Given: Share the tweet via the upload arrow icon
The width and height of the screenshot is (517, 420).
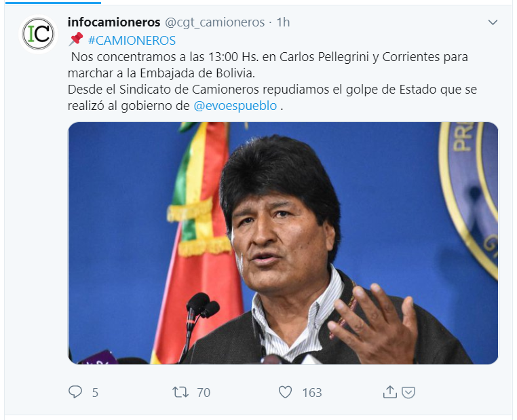Looking at the screenshot, I should tap(389, 392).
